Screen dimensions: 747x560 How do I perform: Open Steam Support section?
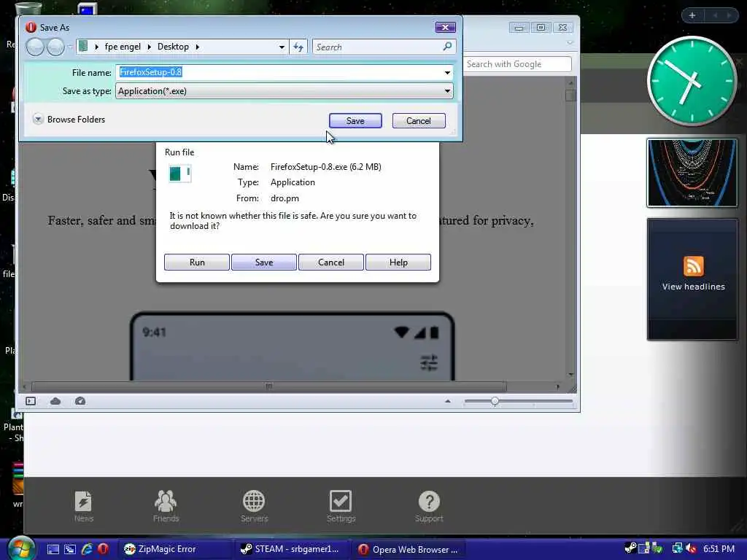click(429, 507)
